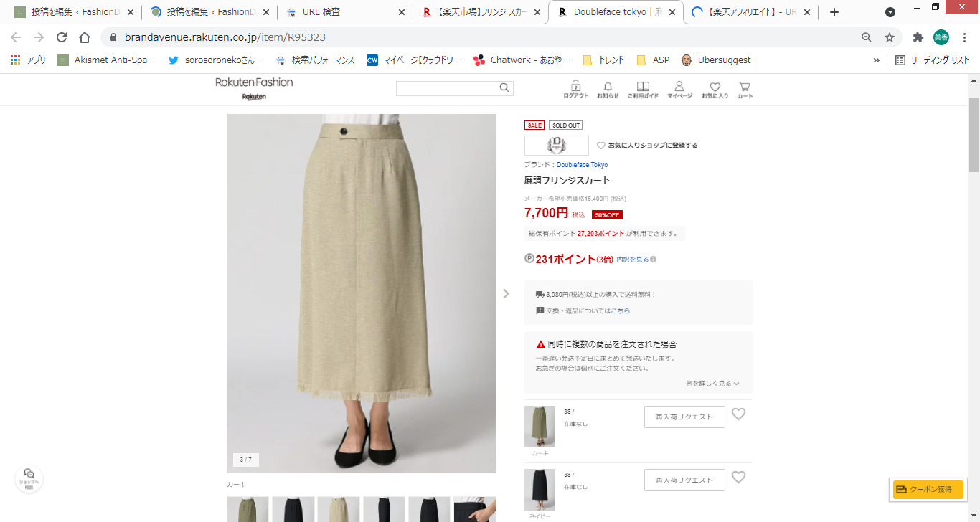This screenshot has width=980, height=522.
Task: Open notifications via the お知らせ bell icon
Action: point(608,85)
